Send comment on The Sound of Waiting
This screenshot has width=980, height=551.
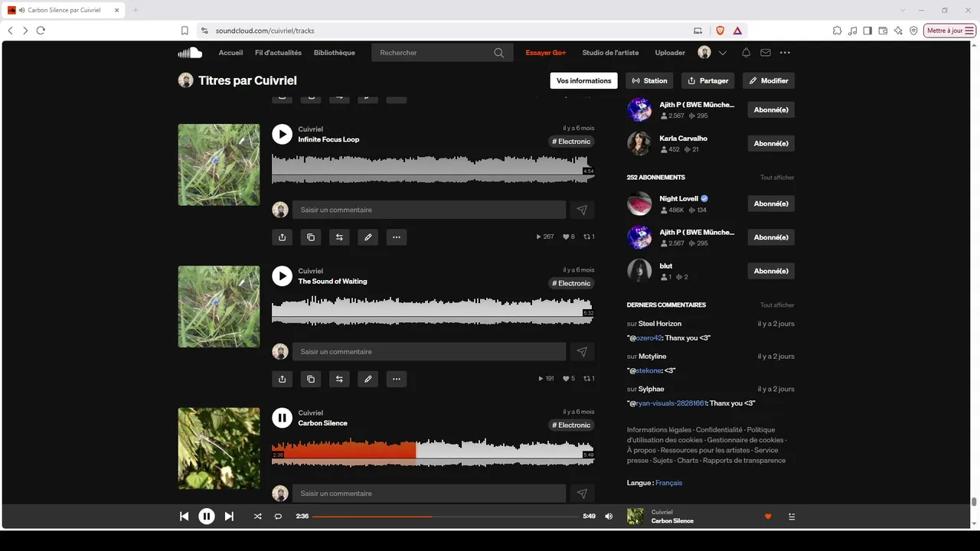tap(582, 351)
